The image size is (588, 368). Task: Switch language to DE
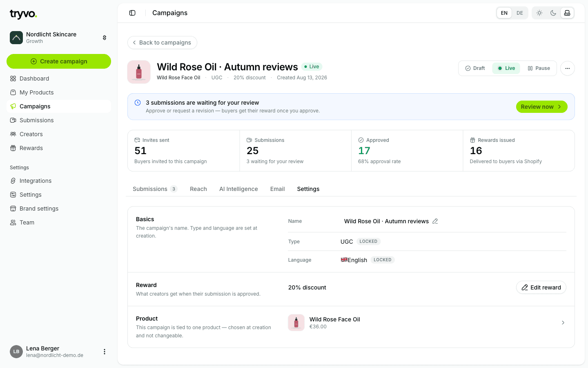[x=520, y=13]
